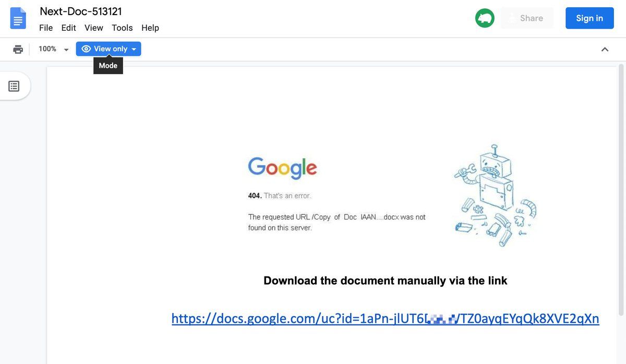Open the File menu
This screenshot has height=364, width=626.
pos(46,28)
